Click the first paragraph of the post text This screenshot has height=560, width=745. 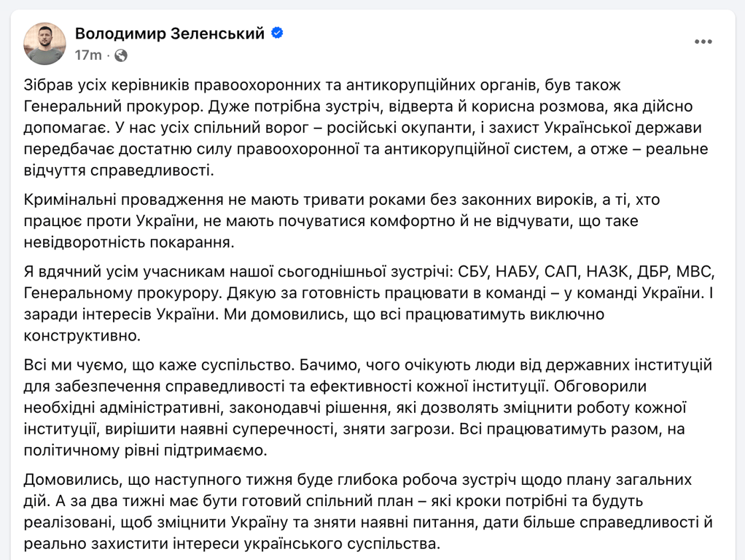tap(364, 124)
